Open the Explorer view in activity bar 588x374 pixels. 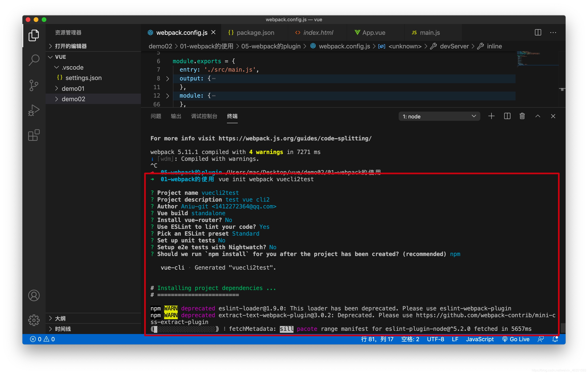34,35
